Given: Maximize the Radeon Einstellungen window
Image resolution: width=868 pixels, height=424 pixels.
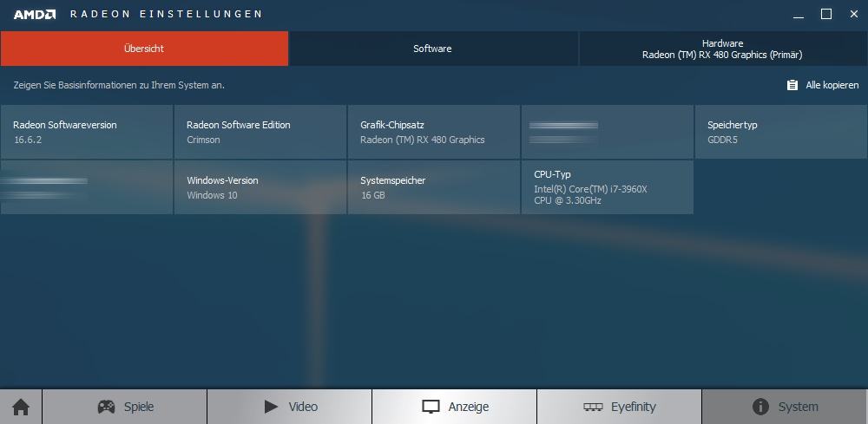Looking at the screenshot, I should point(826,15).
